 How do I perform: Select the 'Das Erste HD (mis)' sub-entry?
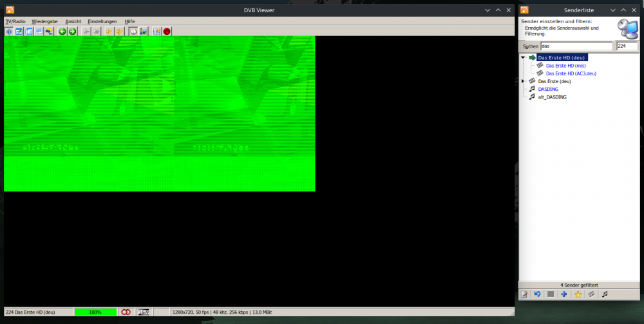pos(565,66)
